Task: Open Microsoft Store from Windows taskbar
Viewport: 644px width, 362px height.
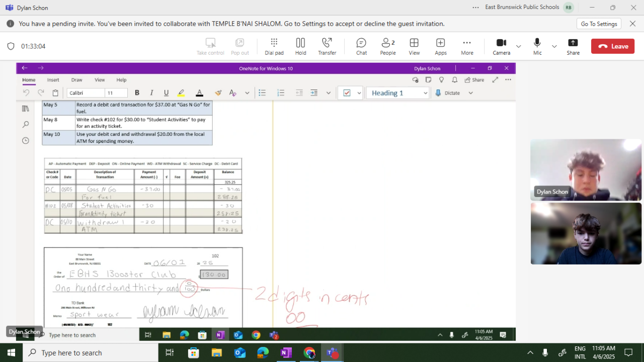Action: pos(194,353)
